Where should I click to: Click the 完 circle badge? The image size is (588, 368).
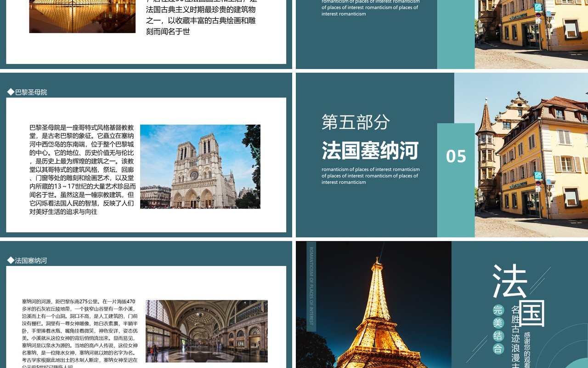point(498,310)
